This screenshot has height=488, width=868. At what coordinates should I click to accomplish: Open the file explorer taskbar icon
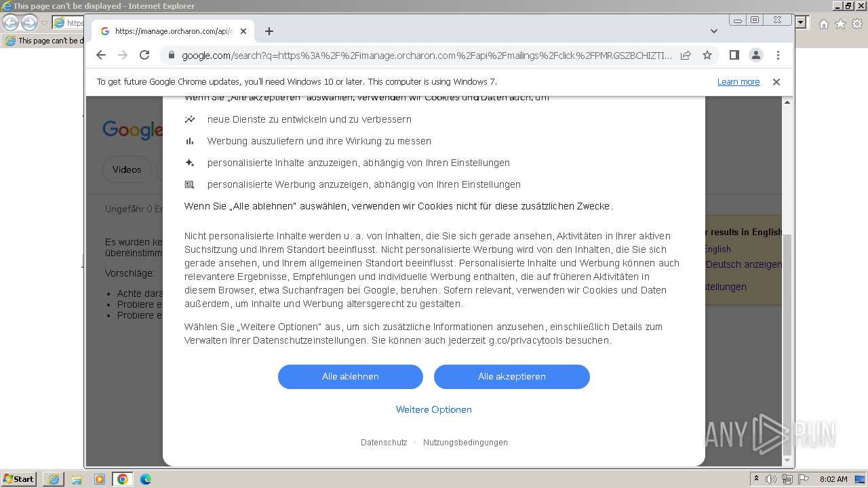pos(77,479)
